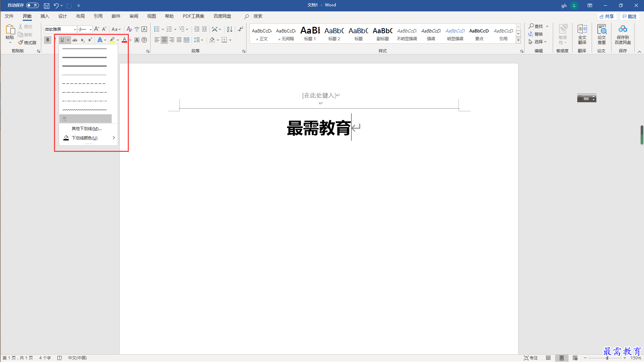Apply the 标题 1 heading style
Viewport: 644px width, 362px height.
310,34
